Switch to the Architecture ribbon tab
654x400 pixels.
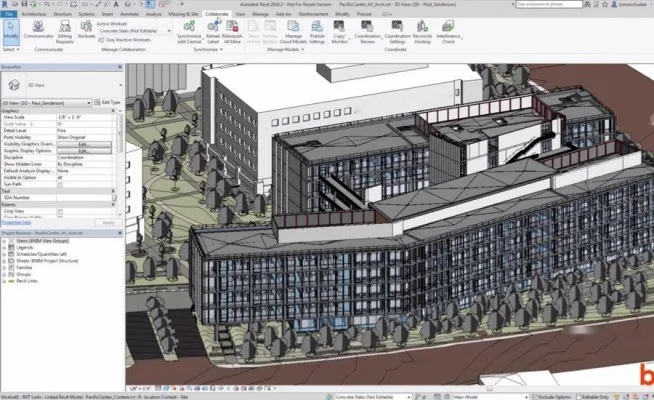34,14
